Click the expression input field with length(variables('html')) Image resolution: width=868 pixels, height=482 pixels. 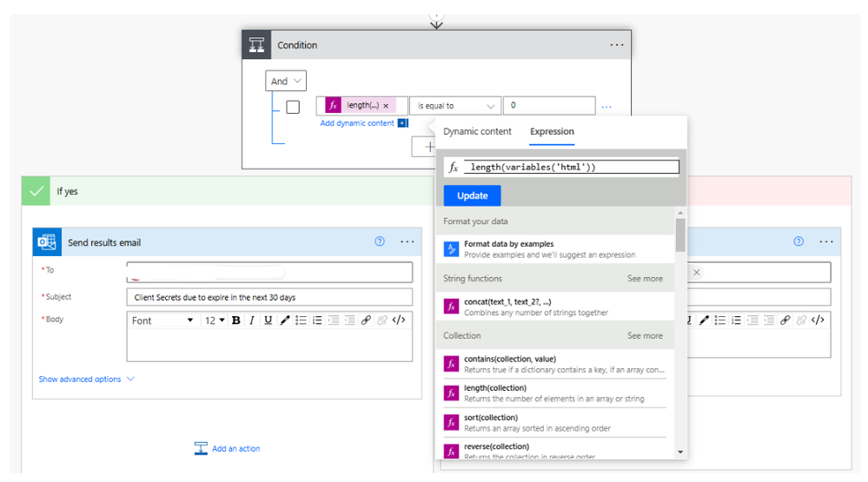(x=572, y=167)
